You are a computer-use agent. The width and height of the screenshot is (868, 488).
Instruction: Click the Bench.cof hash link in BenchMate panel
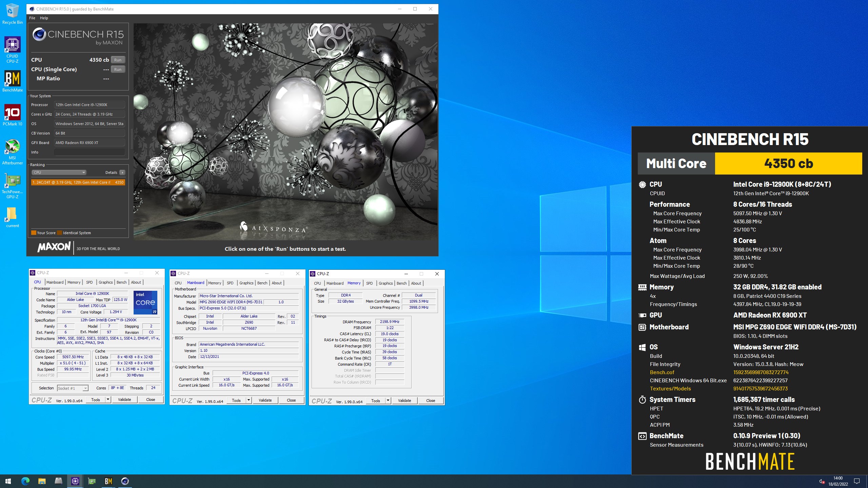click(761, 372)
